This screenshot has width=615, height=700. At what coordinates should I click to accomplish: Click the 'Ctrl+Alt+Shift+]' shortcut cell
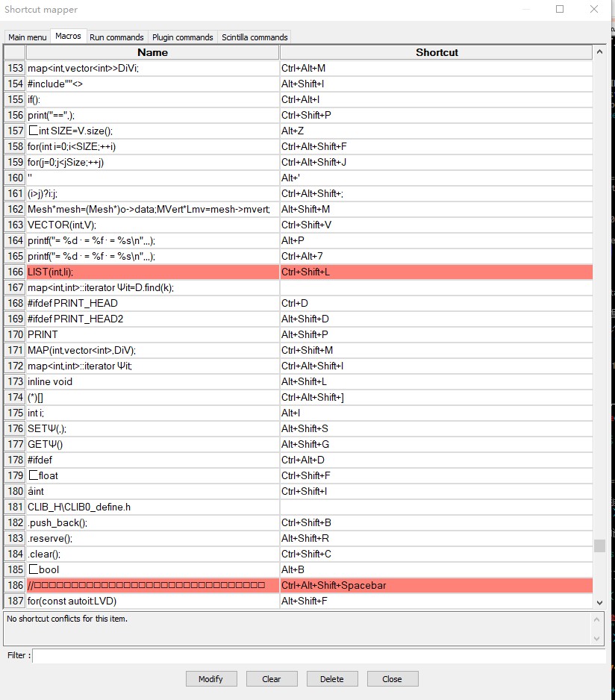tap(437, 397)
